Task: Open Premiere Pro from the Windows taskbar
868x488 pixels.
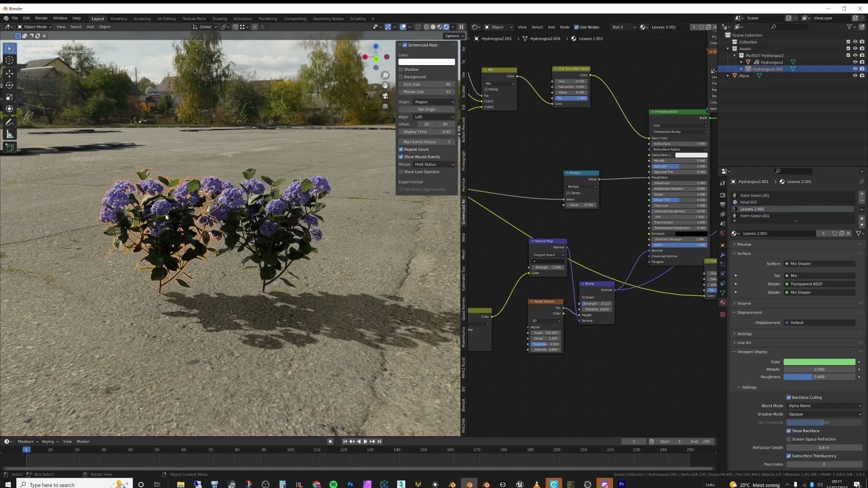Action: [x=622, y=484]
